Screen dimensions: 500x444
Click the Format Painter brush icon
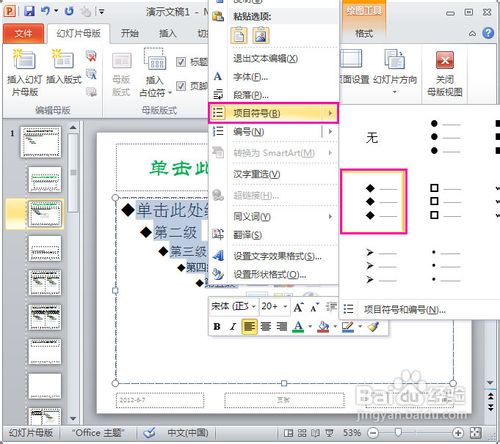coord(374,326)
